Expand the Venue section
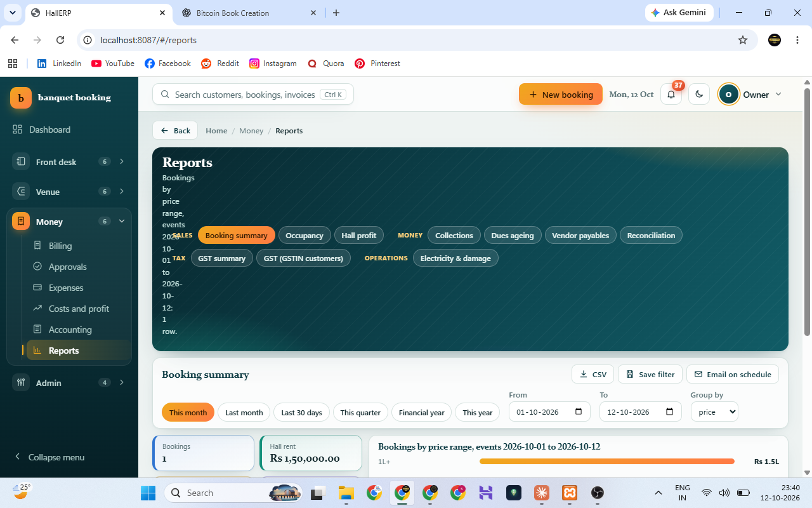 click(122, 191)
